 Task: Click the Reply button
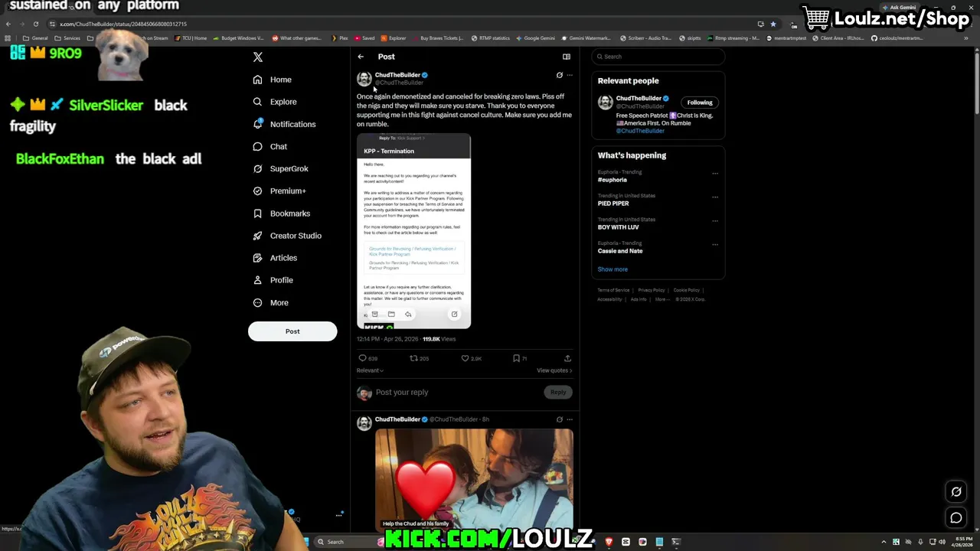click(x=558, y=393)
